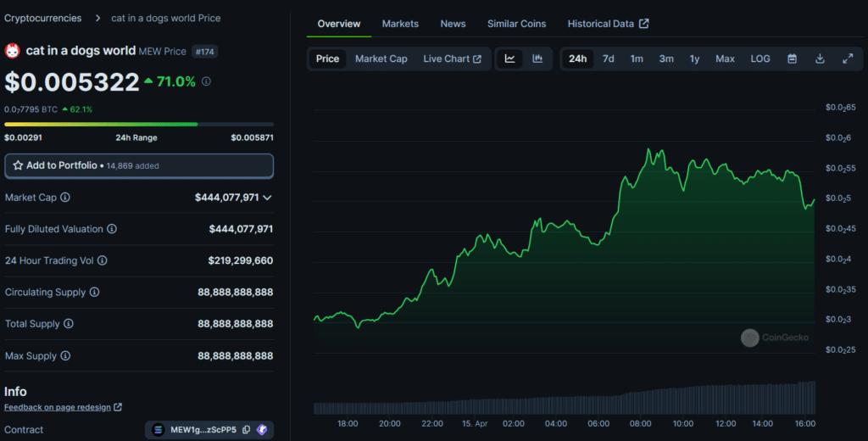Switch to the line chart view icon

pos(510,59)
